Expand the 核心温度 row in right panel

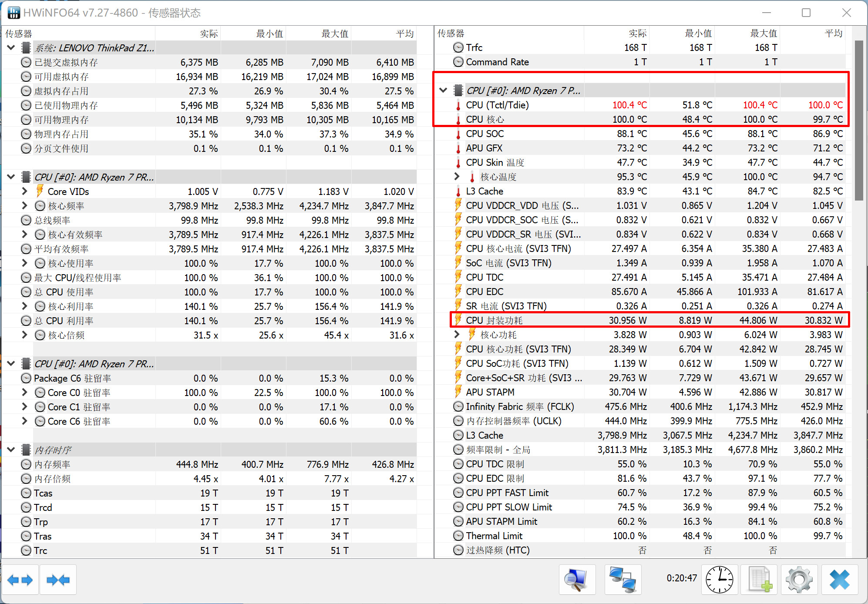pyautogui.click(x=457, y=177)
